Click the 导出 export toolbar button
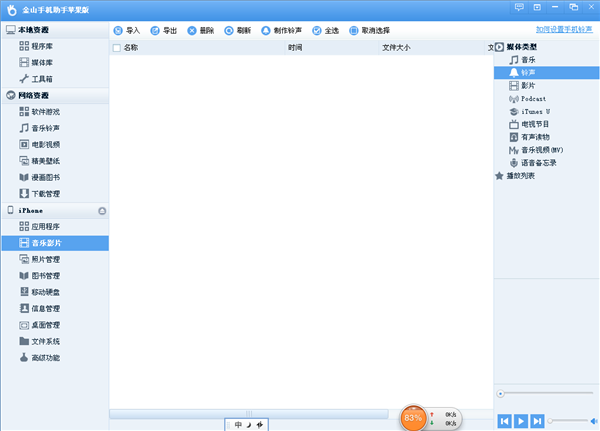This screenshot has height=431, width=600. point(164,31)
